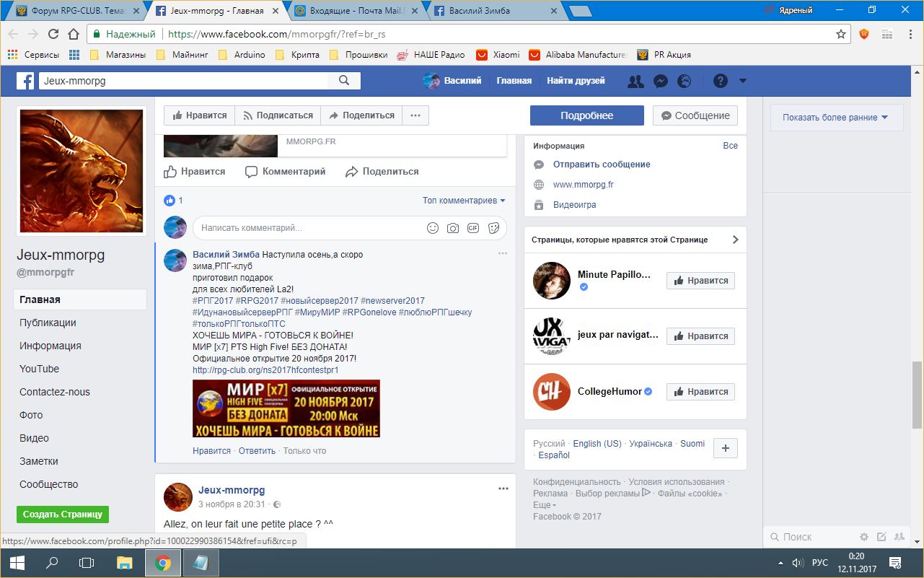Click the search magnifier button

pyautogui.click(x=344, y=81)
